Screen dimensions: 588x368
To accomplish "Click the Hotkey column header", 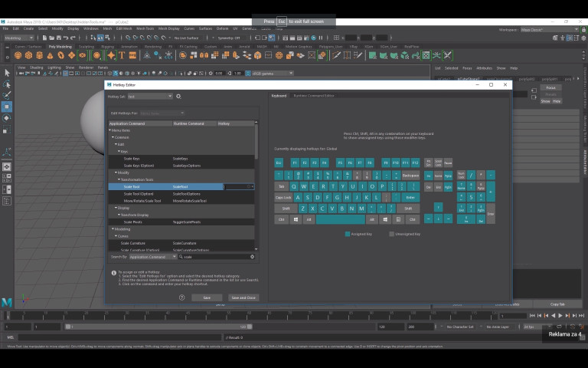I will point(236,123).
